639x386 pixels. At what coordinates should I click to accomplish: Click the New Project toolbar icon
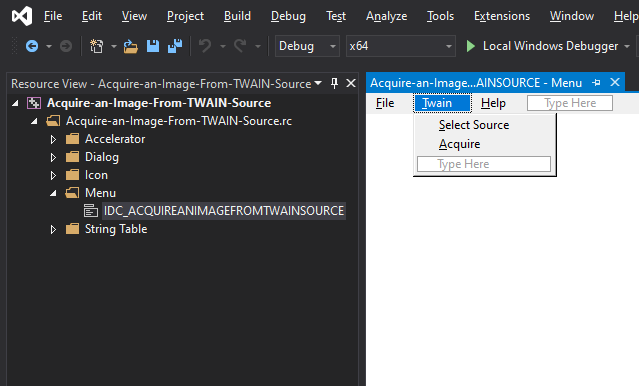coord(97,46)
